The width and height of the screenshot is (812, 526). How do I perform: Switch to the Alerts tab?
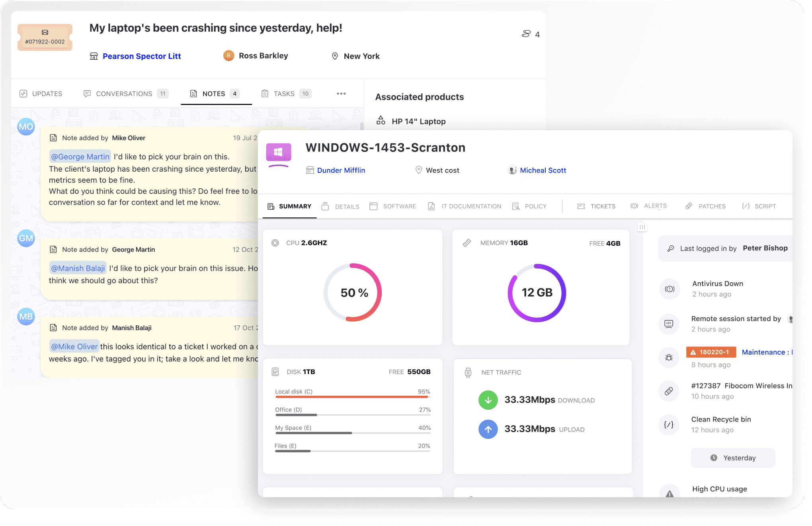[649, 206]
